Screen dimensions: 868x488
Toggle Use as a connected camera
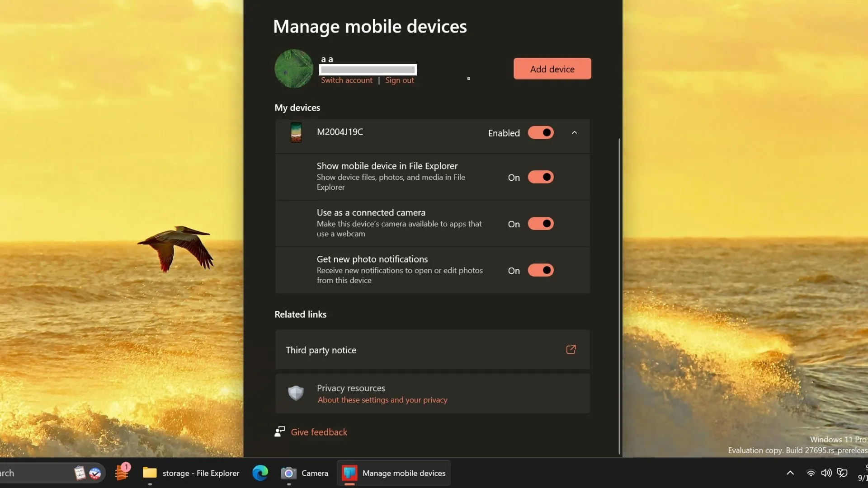(540, 223)
